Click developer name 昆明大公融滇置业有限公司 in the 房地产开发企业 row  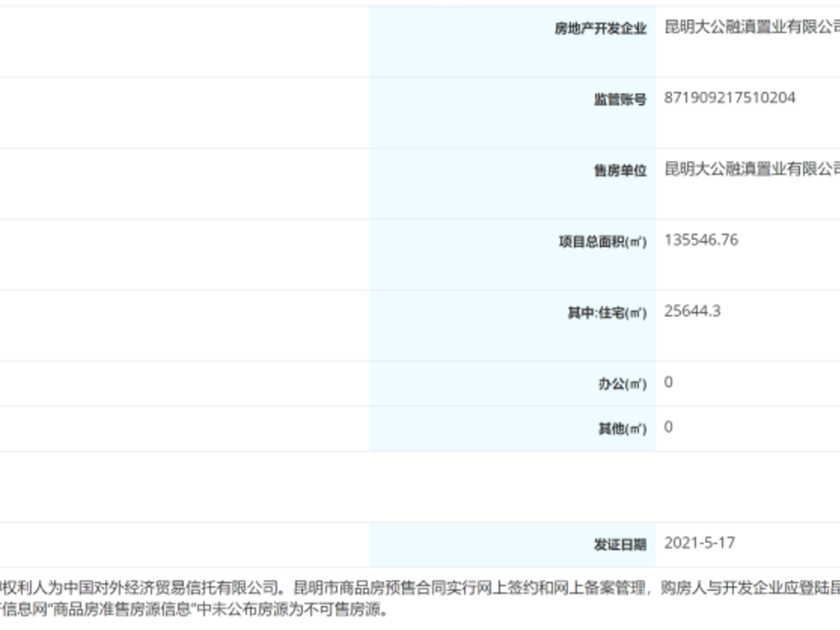point(752,28)
